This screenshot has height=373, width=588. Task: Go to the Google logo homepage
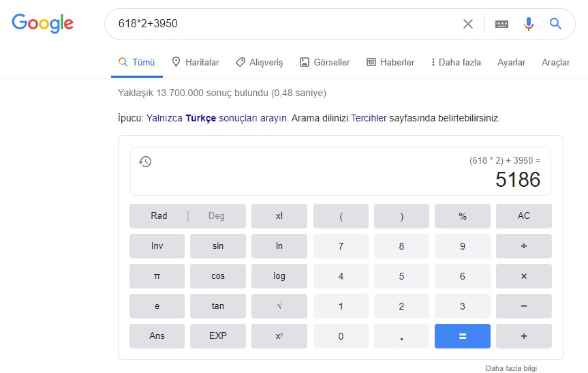42,24
